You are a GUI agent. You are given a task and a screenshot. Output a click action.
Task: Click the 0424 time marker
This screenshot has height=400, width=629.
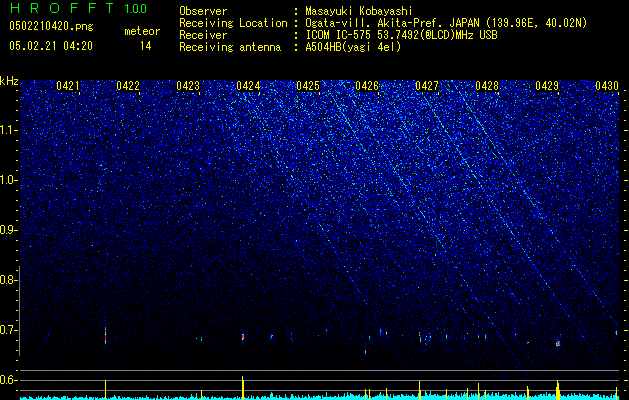pos(248,86)
